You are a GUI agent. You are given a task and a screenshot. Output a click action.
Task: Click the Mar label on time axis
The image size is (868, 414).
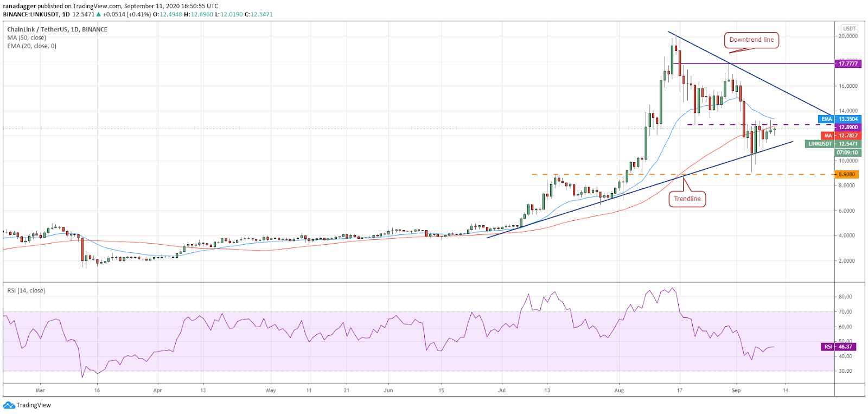click(40, 390)
